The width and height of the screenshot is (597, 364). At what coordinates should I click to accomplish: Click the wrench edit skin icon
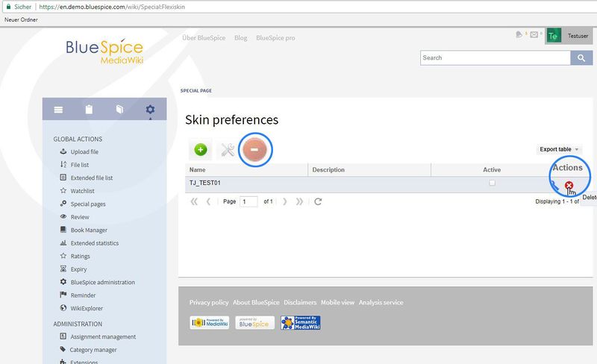[226, 150]
